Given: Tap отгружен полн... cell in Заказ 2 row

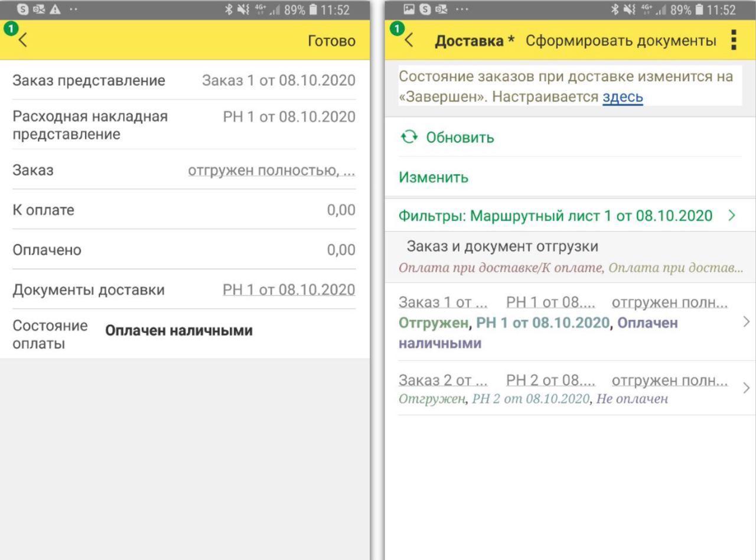Looking at the screenshot, I should (x=670, y=380).
